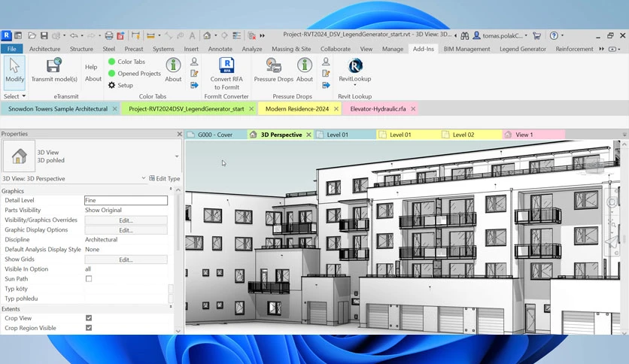Viewport: 629px width, 364px height.
Task: Open the Help dropdown arrow
Action: pos(562,35)
